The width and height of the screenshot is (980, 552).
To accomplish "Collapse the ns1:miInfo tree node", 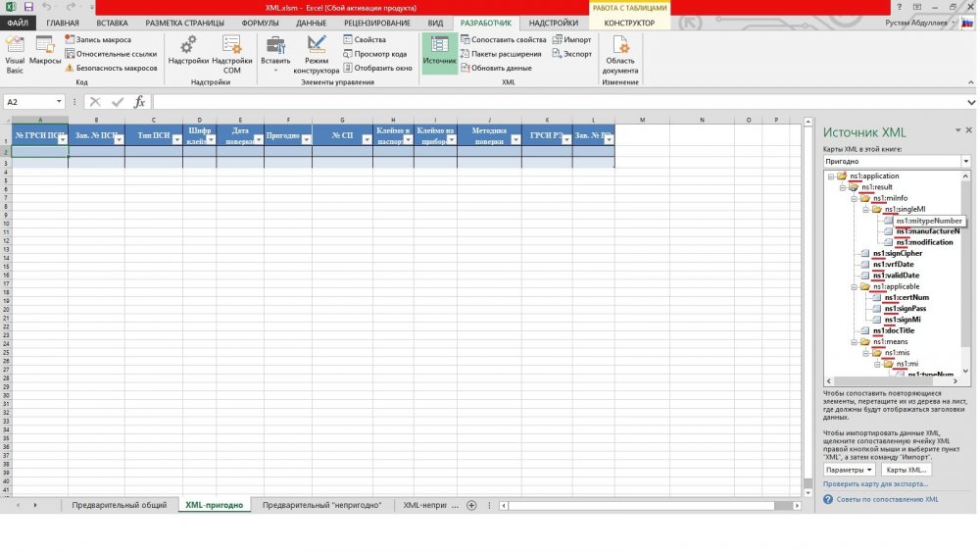I will point(854,198).
